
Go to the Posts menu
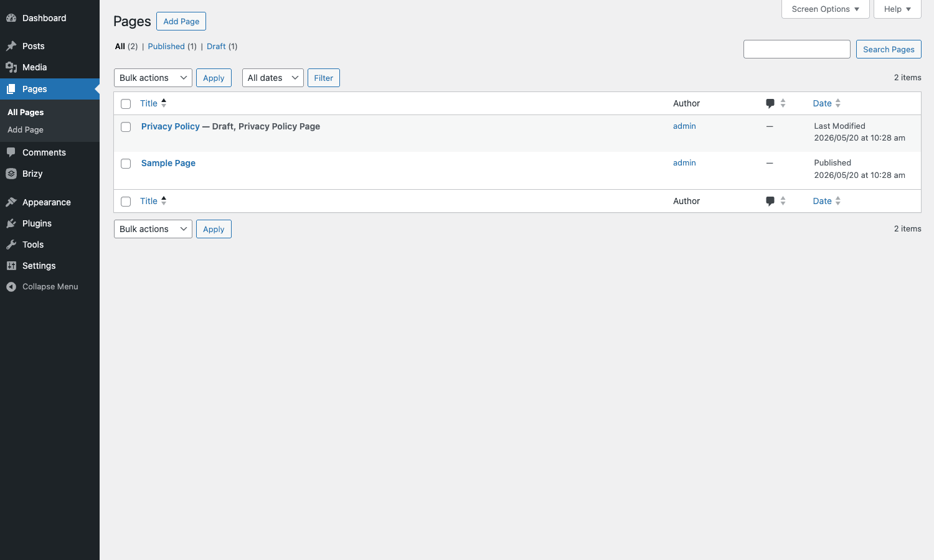[50, 46]
